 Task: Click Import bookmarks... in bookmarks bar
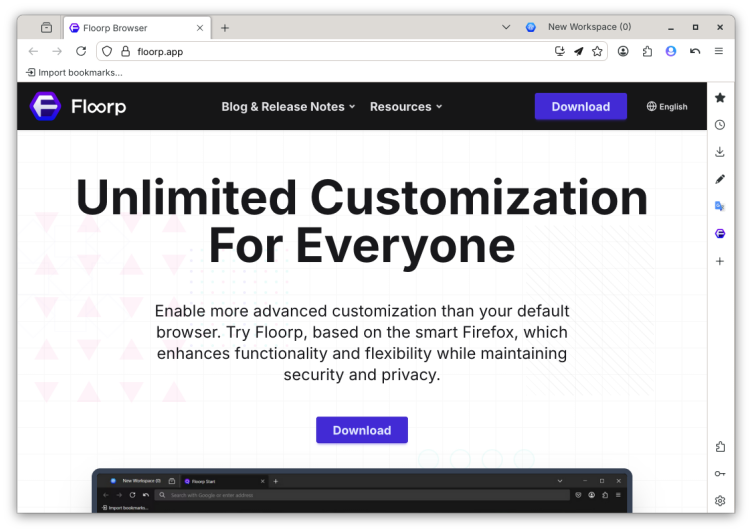click(x=74, y=72)
